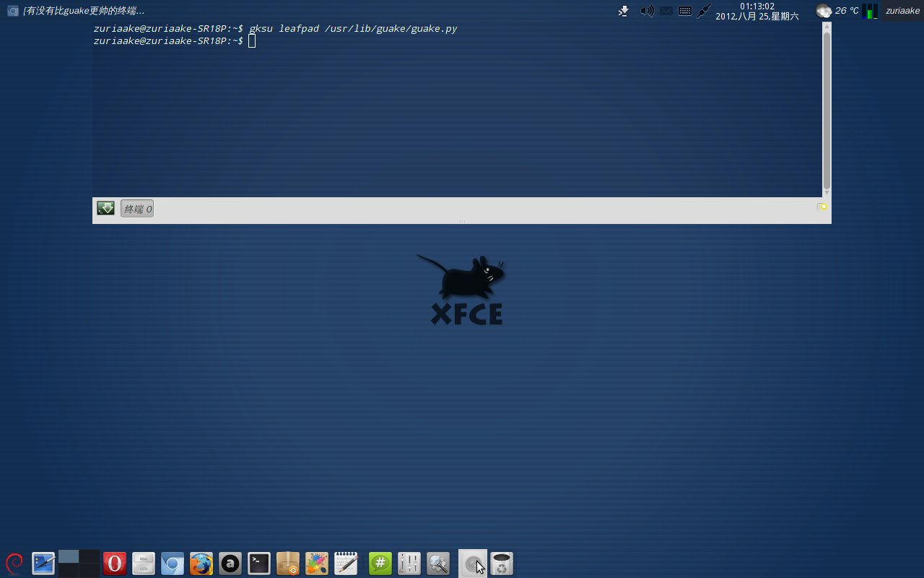This screenshot has height=578, width=924.
Task: Launch the Chromium browser
Action: [173, 563]
